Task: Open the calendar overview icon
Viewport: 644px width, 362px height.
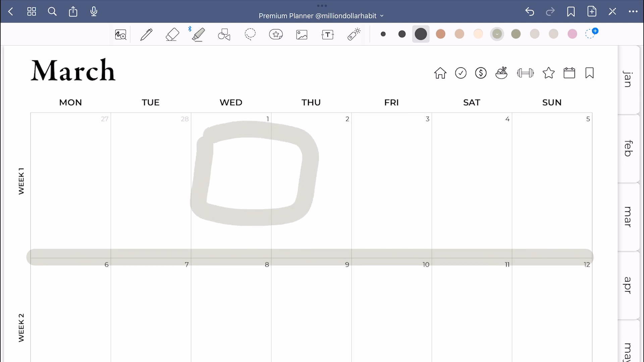Action: click(569, 73)
